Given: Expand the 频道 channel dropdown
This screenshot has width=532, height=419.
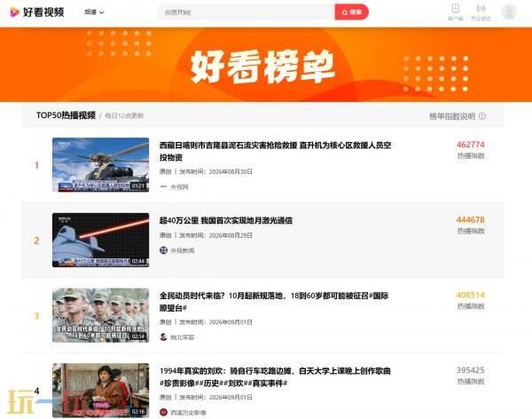Looking at the screenshot, I should coord(94,12).
